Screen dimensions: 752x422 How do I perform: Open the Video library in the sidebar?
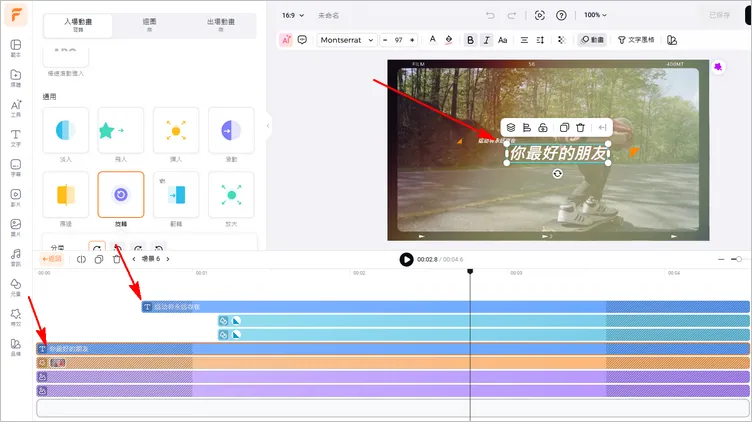(16, 197)
